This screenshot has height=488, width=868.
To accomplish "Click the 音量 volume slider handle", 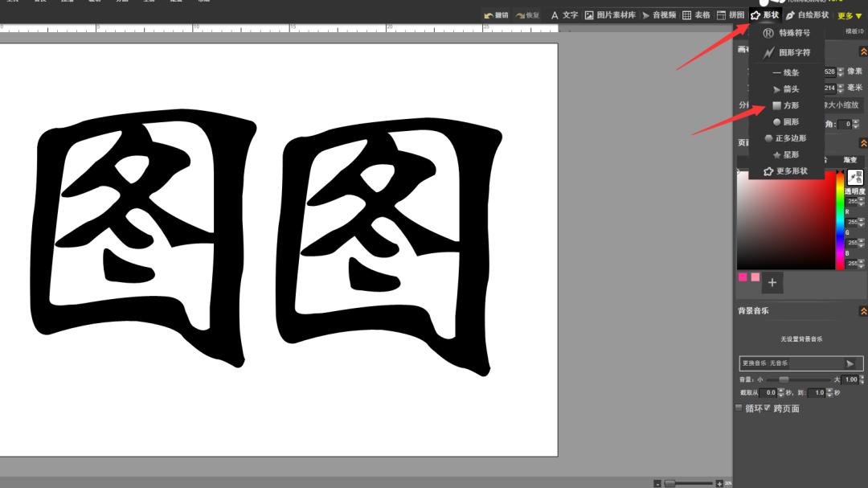I will tap(784, 379).
